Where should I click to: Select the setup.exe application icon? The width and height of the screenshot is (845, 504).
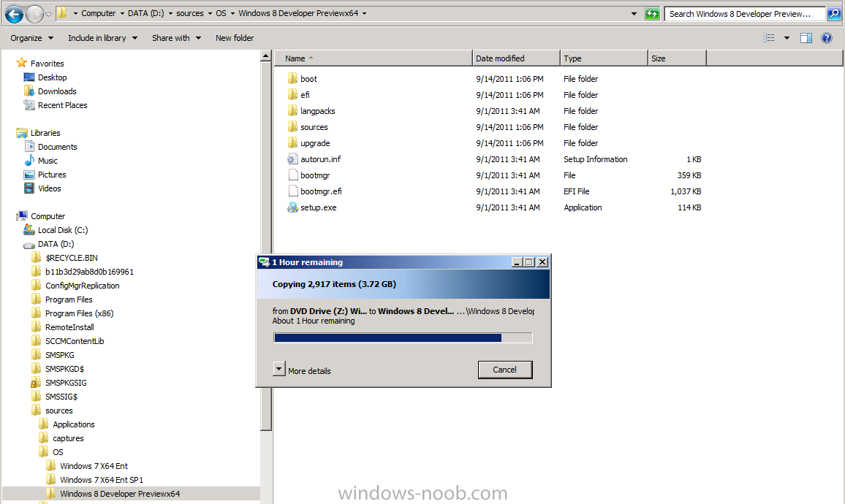[x=292, y=207]
